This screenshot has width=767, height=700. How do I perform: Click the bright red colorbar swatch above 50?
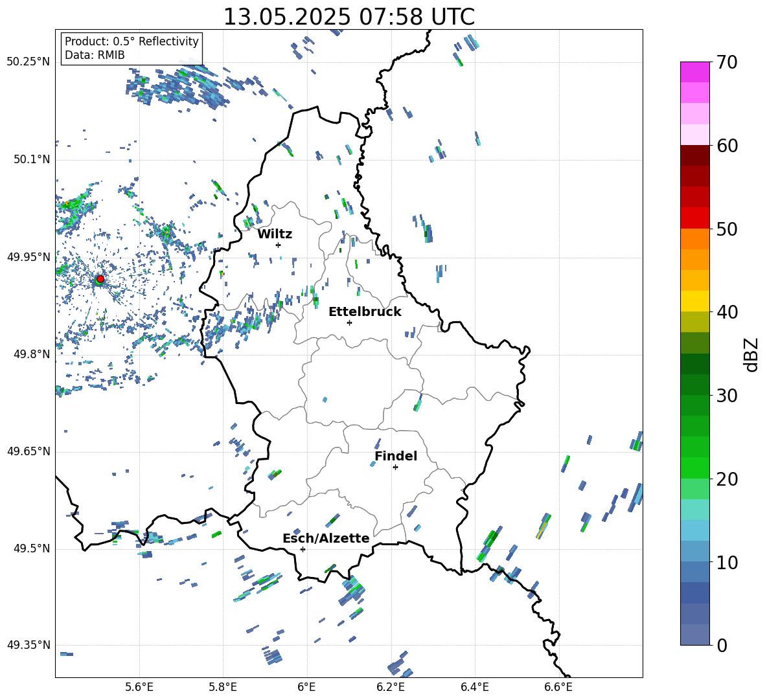click(694, 218)
